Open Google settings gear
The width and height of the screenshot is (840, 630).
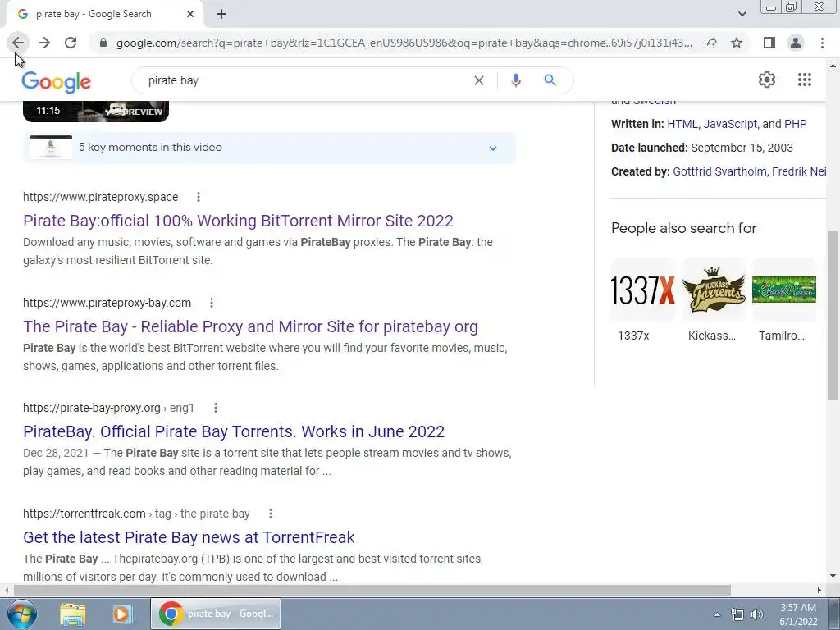click(x=767, y=80)
